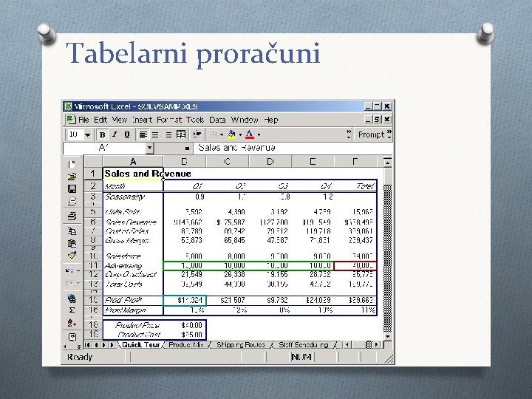The height and width of the screenshot is (399, 532).
Task: Click the Save floppy disk icon
Action: click(x=72, y=189)
